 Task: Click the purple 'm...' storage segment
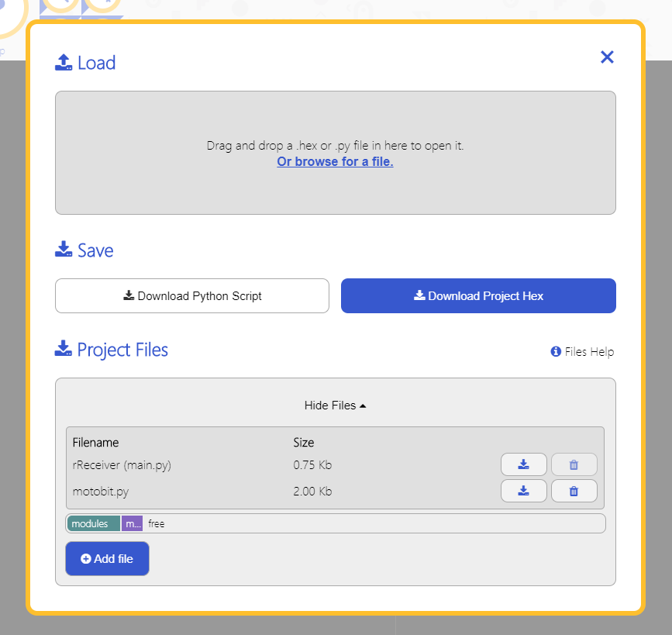tap(132, 523)
